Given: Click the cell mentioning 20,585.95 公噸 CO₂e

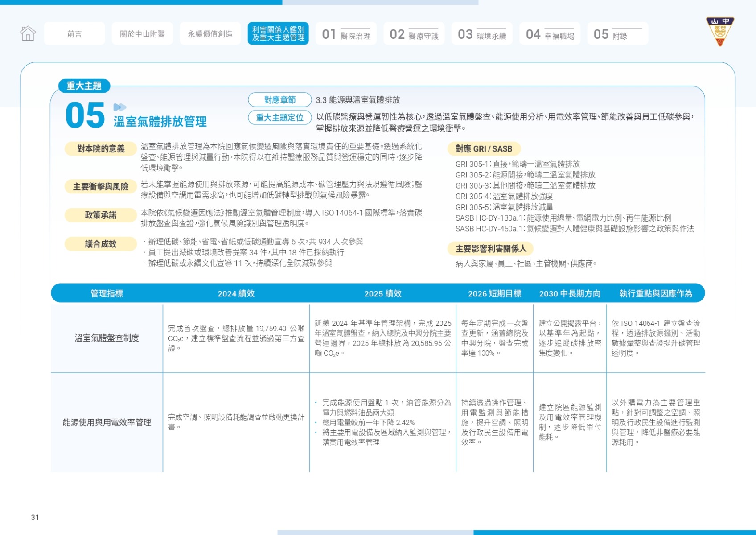Looking at the screenshot, I should [x=383, y=338].
